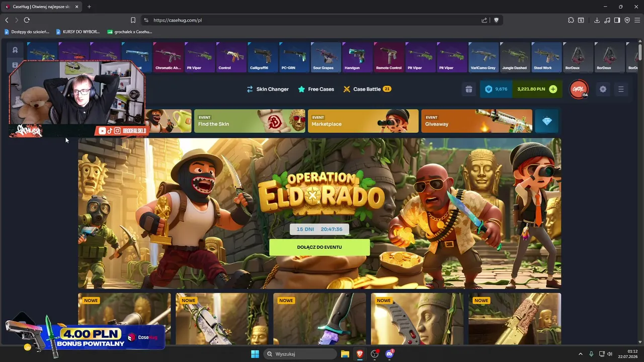Viewport: 644px width, 362px height.
Task: Click the gift box rewards icon
Action: click(469, 89)
